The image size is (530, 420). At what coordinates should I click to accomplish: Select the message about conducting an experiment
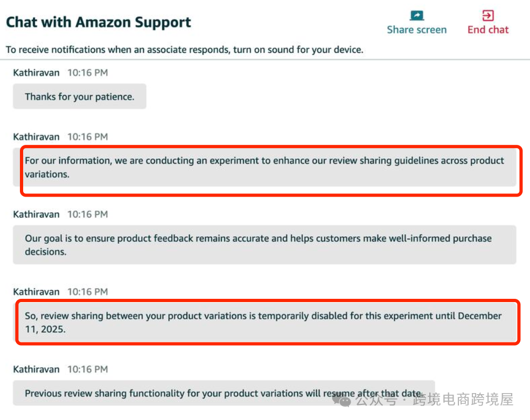click(264, 167)
